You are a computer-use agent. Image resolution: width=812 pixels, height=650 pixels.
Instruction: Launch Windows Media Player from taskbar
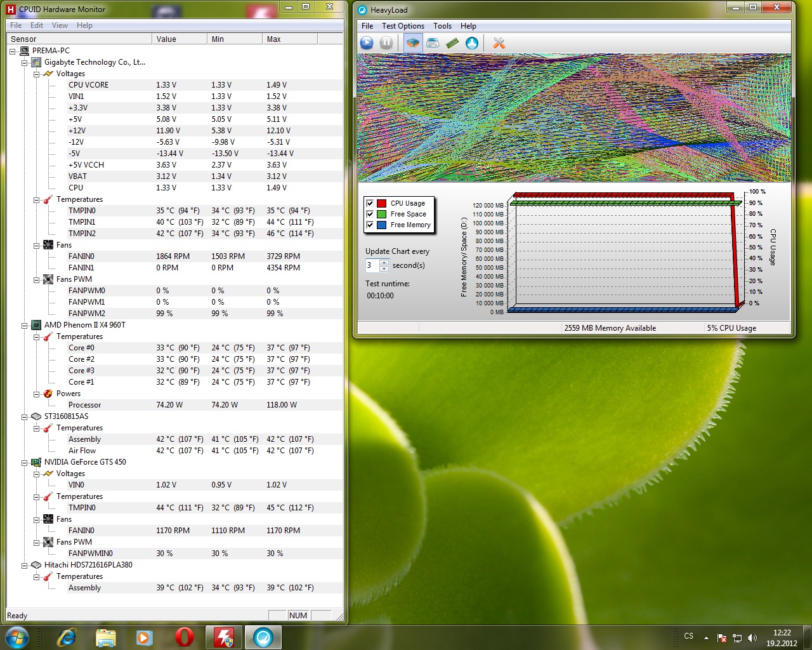pyautogui.click(x=145, y=637)
